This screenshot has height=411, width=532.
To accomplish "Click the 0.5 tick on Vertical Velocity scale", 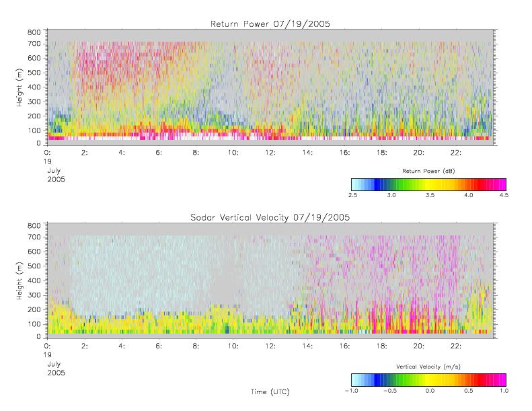I will tap(469, 391).
